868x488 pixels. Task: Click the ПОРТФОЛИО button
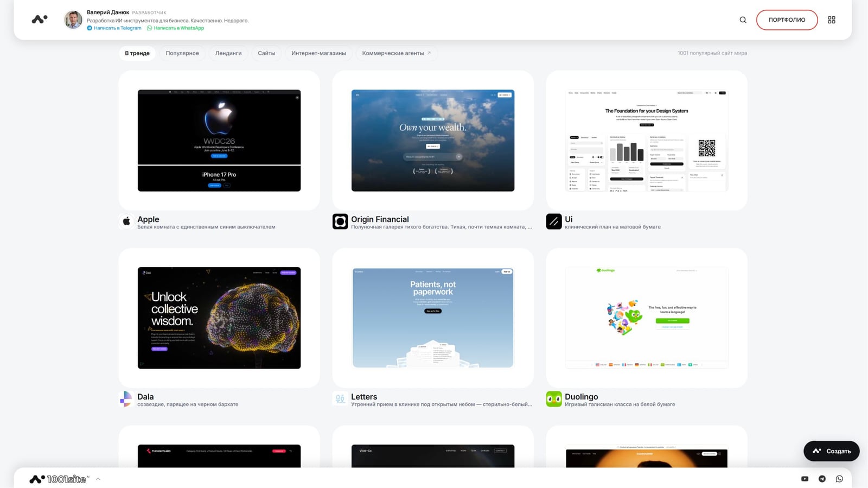pos(787,20)
